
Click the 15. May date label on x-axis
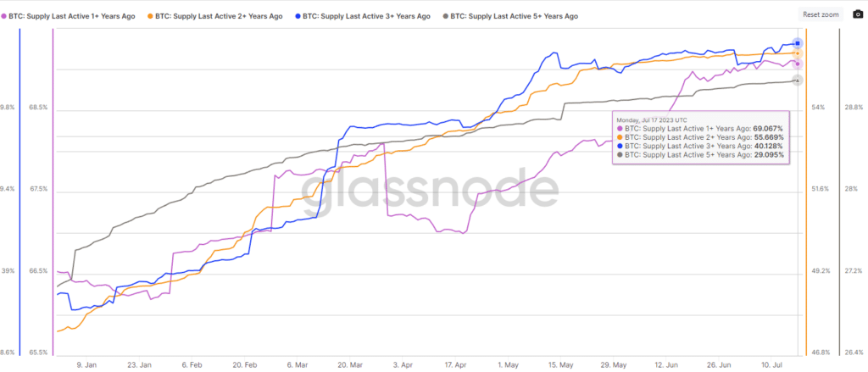pos(562,364)
